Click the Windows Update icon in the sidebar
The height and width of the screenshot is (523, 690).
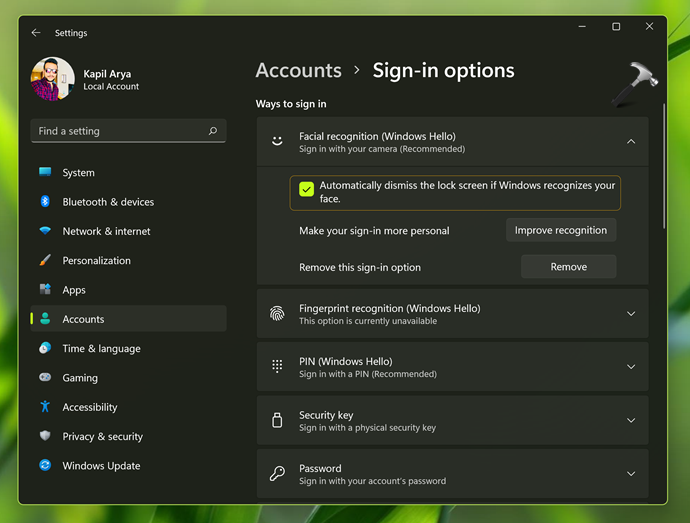tap(45, 465)
